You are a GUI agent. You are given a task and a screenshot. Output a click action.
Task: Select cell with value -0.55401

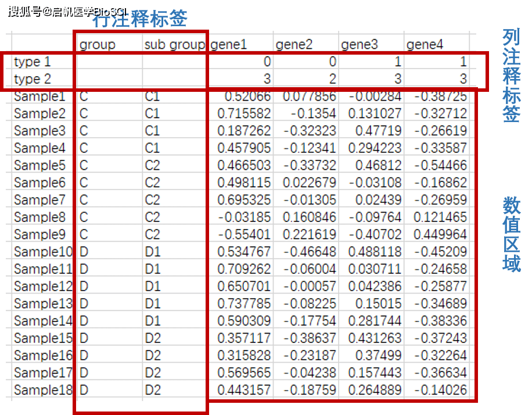click(245, 235)
